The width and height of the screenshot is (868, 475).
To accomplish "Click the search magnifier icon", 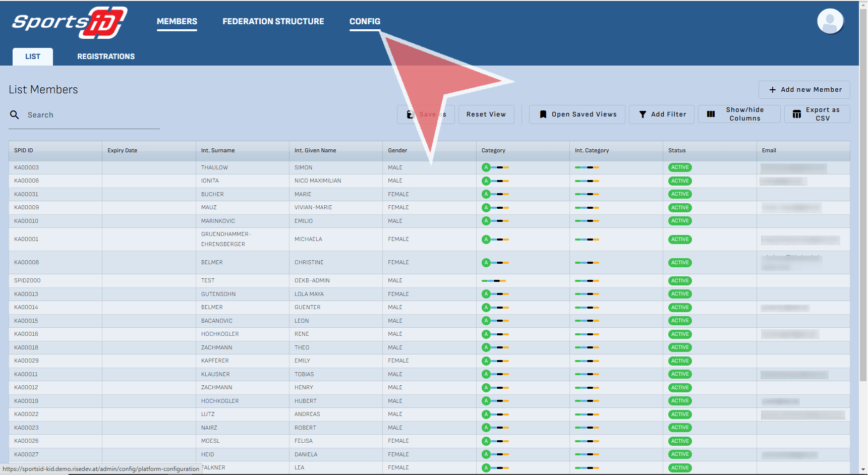I will point(15,115).
